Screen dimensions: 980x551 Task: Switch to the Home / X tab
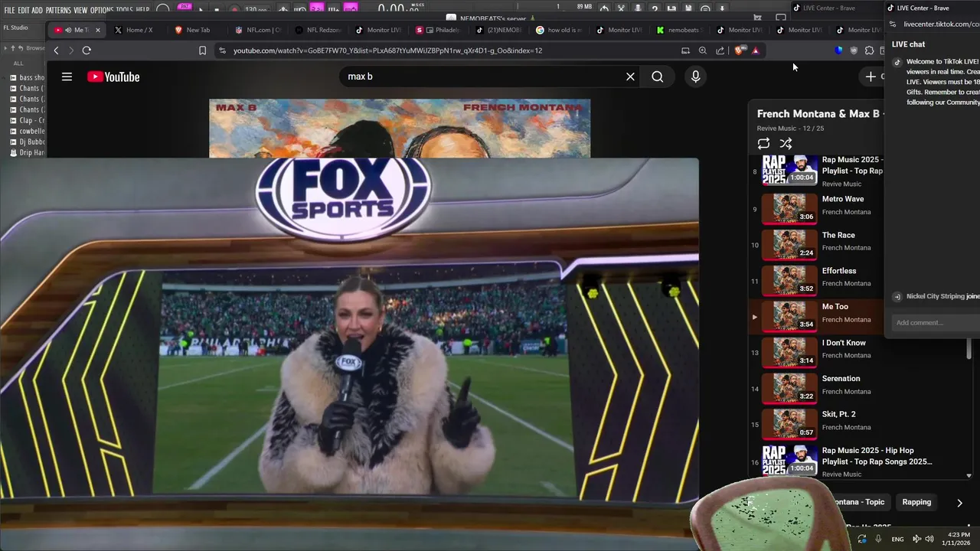[138, 30]
